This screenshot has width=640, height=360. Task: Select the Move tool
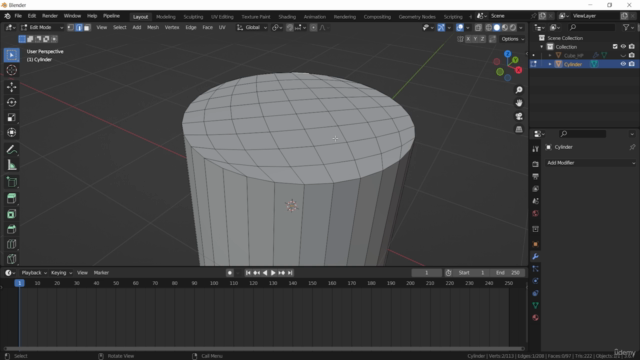pyautogui.click(x=11, y=87)
